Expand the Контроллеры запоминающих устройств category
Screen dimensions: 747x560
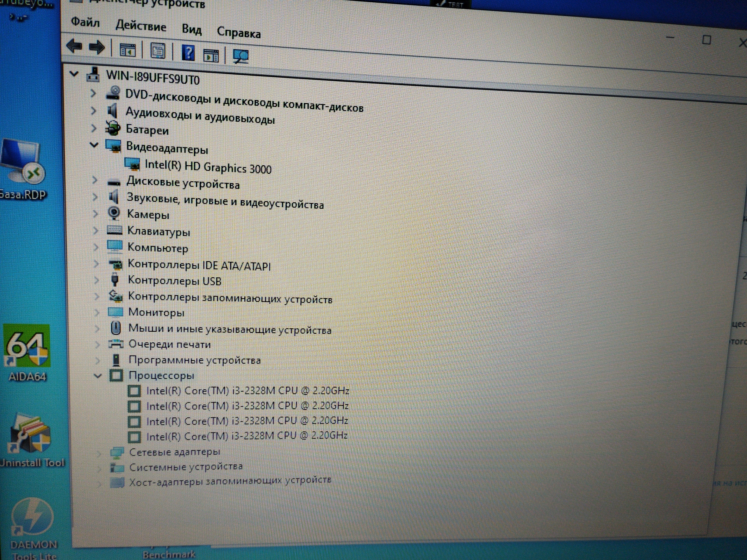pyautogui.click(x=96, y=296)
